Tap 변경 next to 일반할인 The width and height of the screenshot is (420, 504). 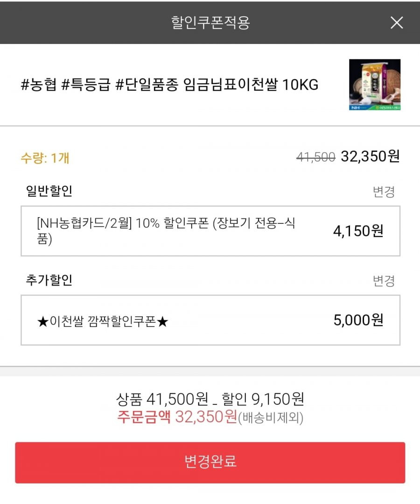[x=384, y=192]
